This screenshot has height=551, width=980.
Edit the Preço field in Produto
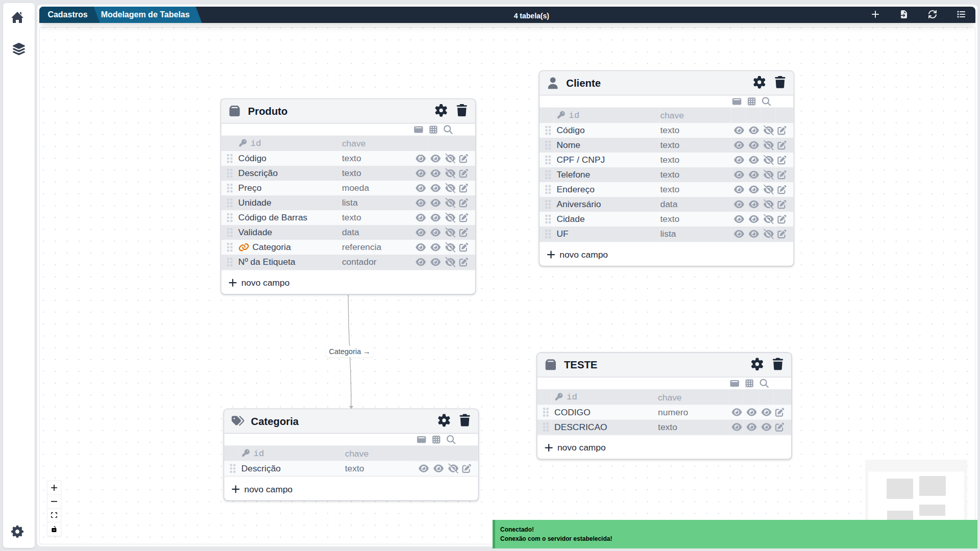[463, 188]
